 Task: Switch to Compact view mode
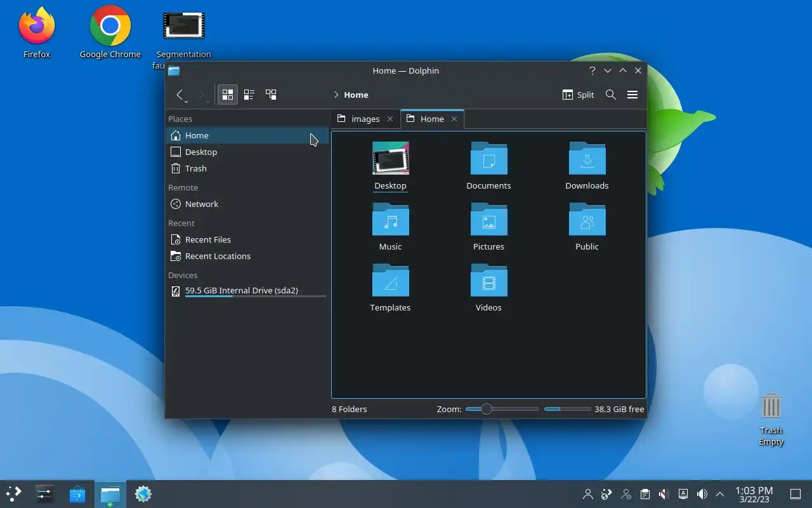249,95
